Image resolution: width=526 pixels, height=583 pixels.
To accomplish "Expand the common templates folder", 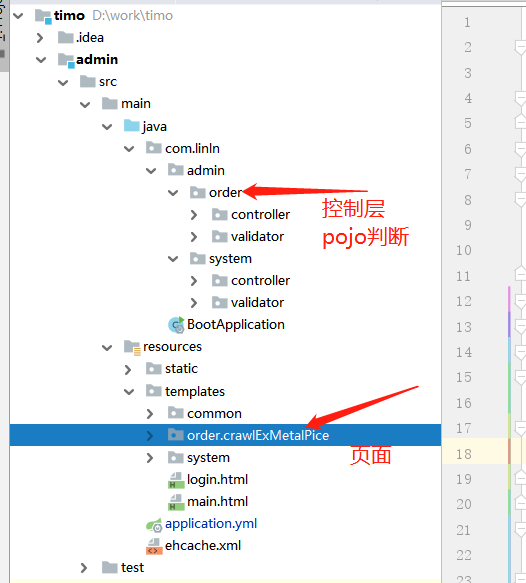I will (x=150, y=413).
